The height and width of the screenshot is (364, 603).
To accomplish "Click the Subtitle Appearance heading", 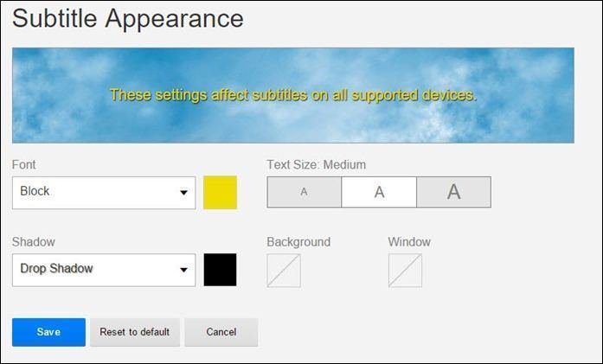I will click(128, 18).
